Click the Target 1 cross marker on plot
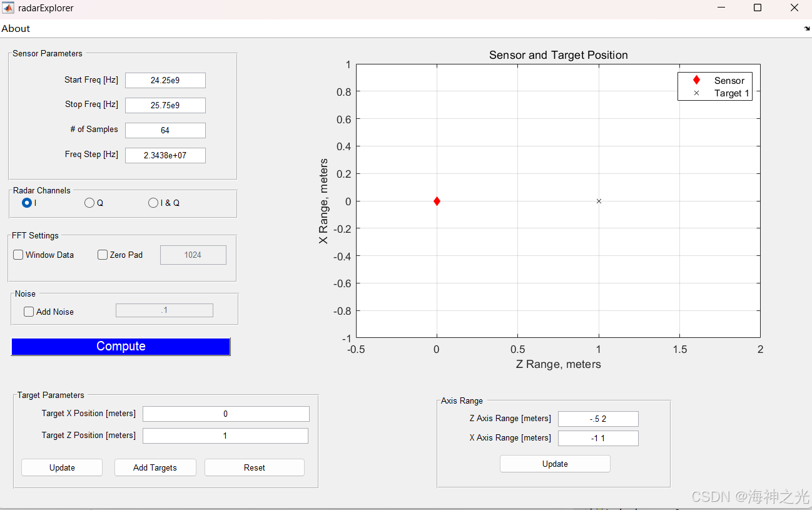Screen dimensions: 812x510 pyautogui.click(x=599, y=201)
